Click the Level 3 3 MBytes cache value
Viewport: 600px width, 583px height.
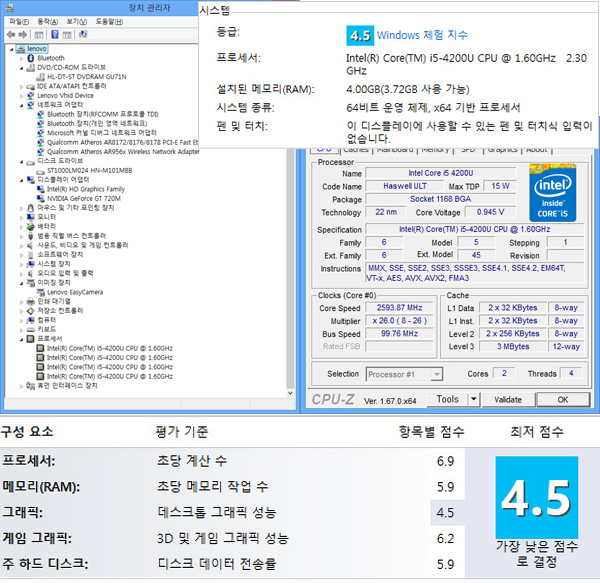(x=513, y=347)
